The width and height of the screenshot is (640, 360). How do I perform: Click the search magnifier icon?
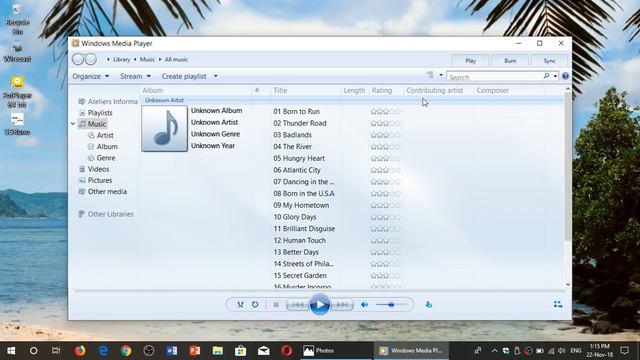546,76
